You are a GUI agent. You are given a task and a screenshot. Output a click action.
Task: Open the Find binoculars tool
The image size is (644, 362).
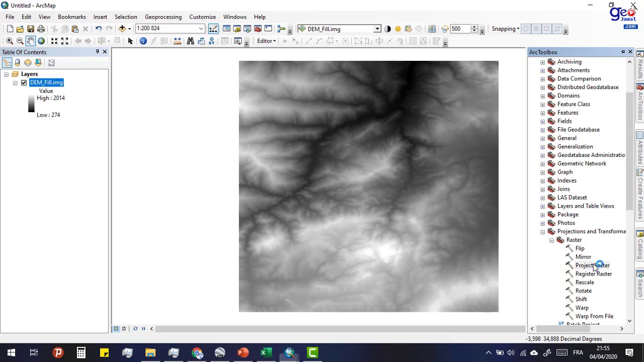tap(190, 41)
